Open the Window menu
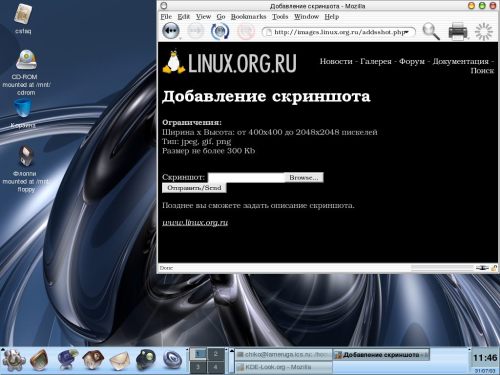The width and height of the screenshot is (500, 375). click(306, 16)
